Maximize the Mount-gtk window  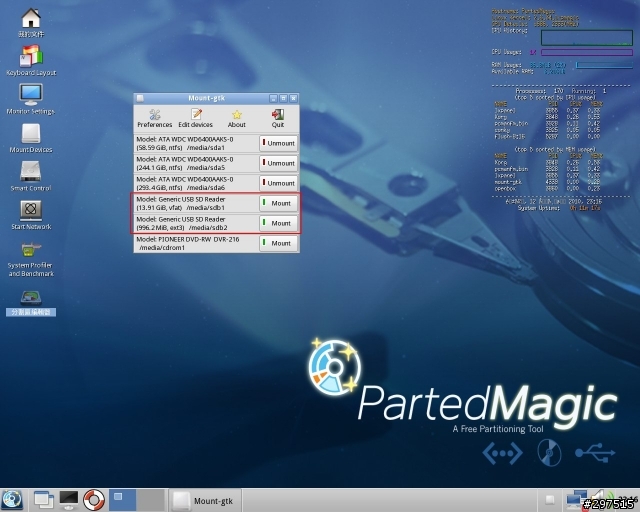[x=283, y=98]
